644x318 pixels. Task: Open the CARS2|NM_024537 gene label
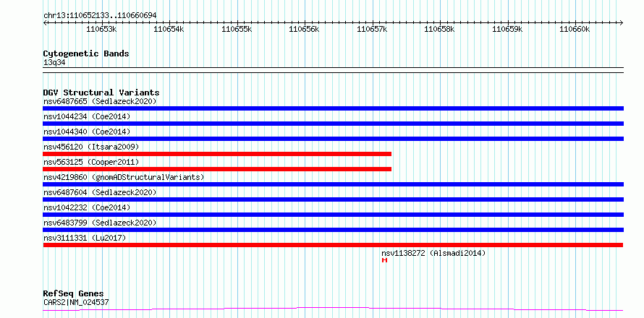pyautogui.click(x=76, y=303)
